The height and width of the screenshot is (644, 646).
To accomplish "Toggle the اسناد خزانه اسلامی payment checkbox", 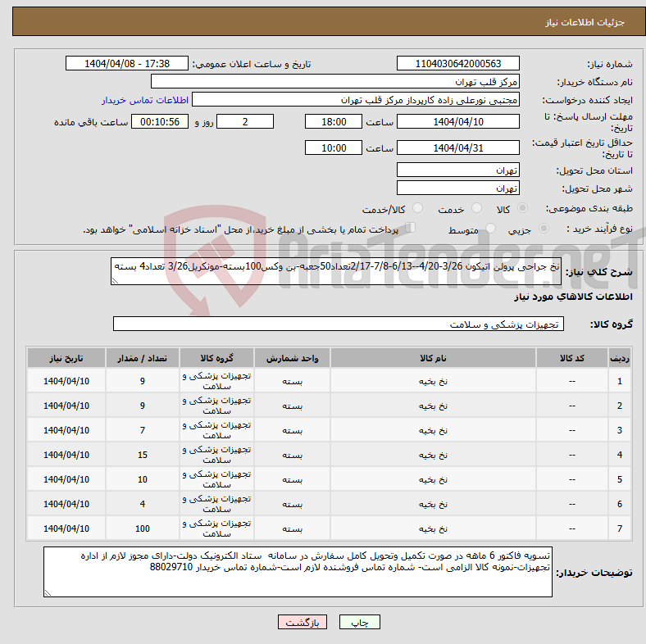I will click(411, 228).
